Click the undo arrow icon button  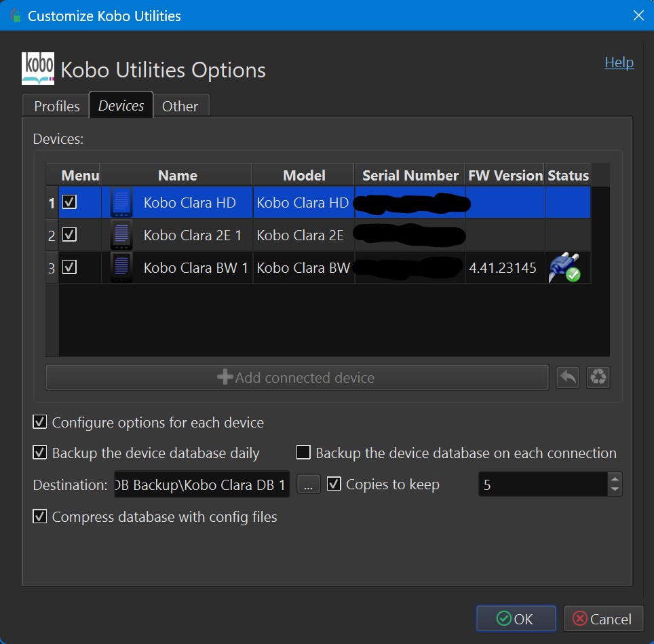568,377
